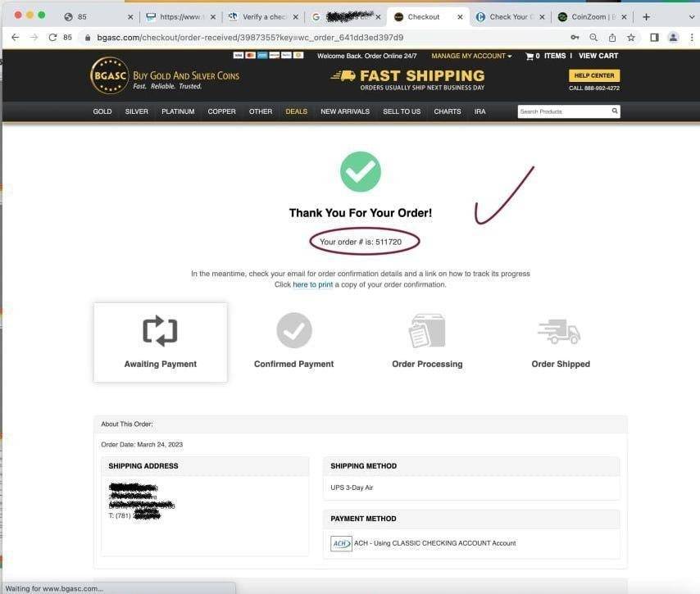Screen dimensions: 700x594
Task: Open the Silver menu
Action: pos(136,111)
